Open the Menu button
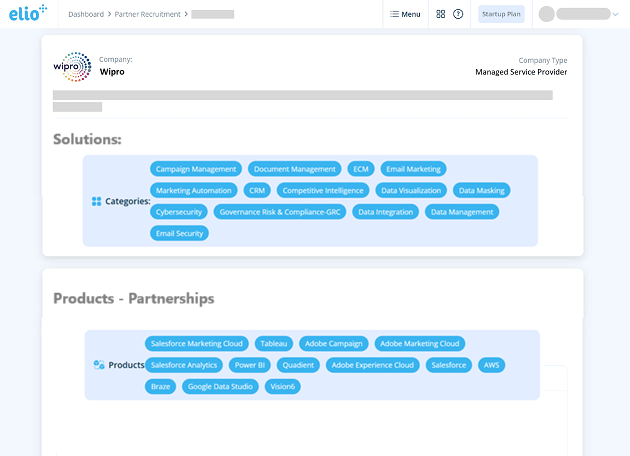This screenshot has width=630, height=456. click(x=405, y=14)
